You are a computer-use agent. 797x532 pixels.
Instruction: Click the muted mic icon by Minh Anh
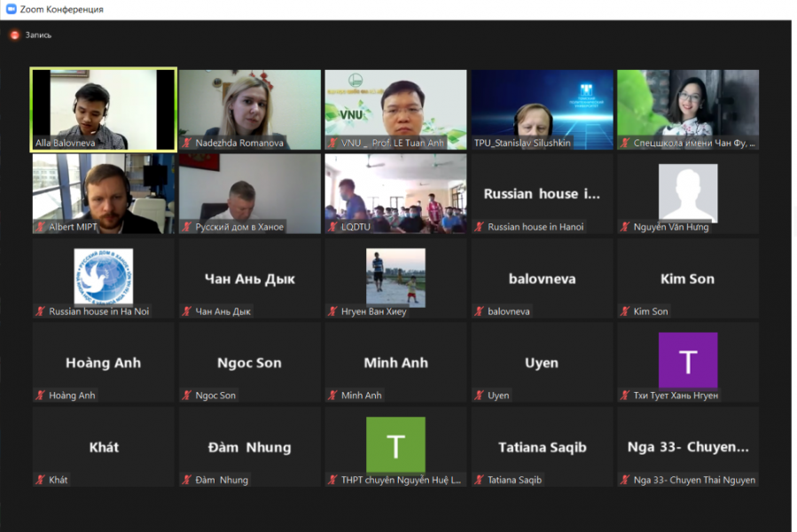333,396
